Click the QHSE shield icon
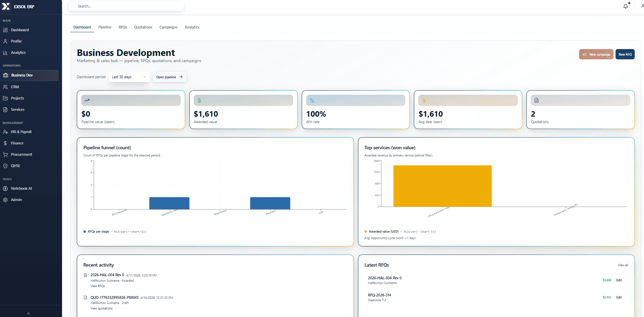The width and height of the screenshot is (644, 317). pyautogui.click(x=5, y=166)
